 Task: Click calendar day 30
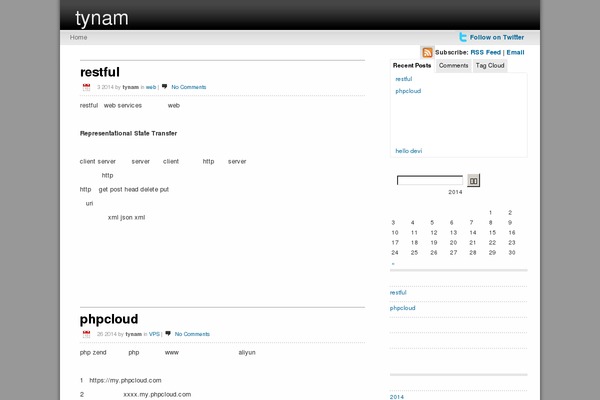[x=512, y=252]
